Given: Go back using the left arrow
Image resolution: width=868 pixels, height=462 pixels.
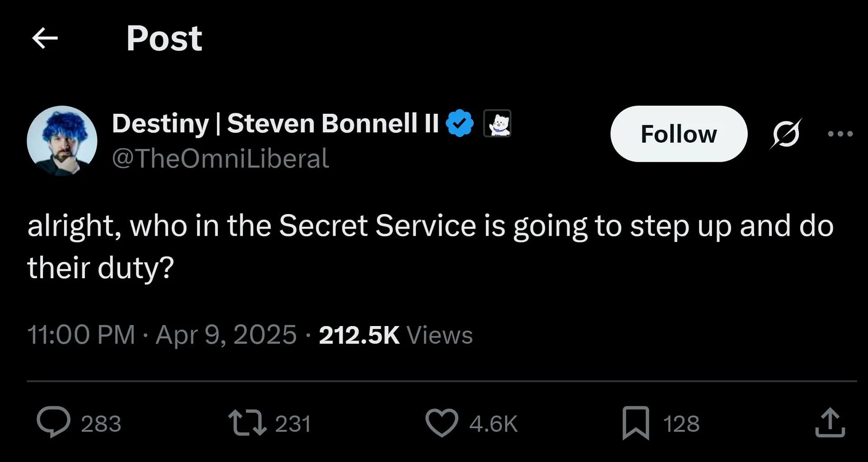Looking at the screenshot, I should [x=45, y=38].
